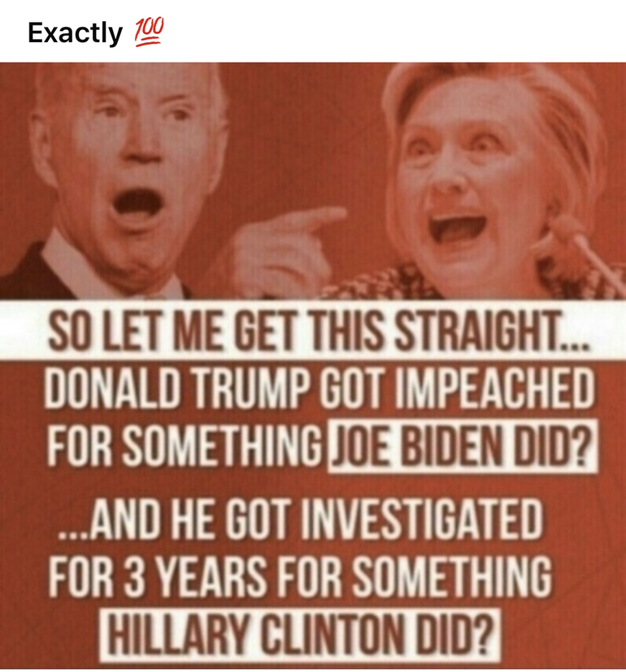Select the word "Exactly" in the post caption
Image resolution: width=626 pixels, height=672 pixels.
[75, 33]
